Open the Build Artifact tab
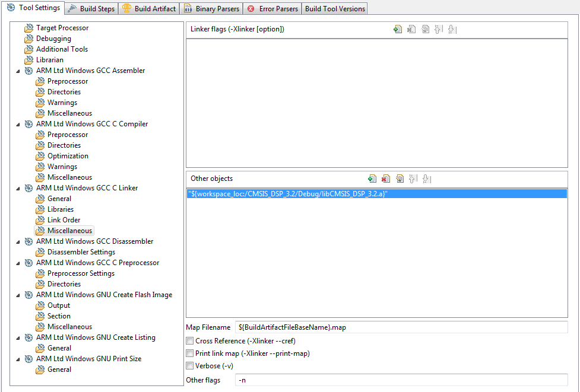Viewport: 580px width, 392px height. click(x=149, y=8)
